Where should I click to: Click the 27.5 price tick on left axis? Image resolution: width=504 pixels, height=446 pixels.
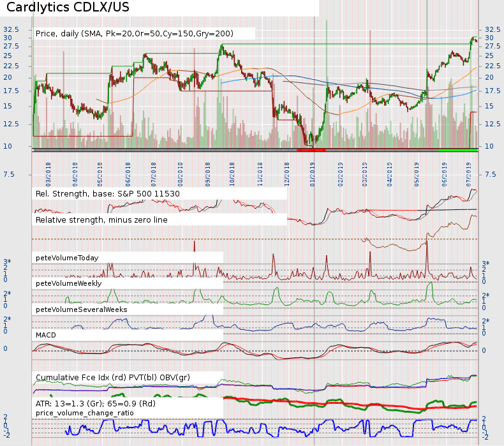click(11, 47)
